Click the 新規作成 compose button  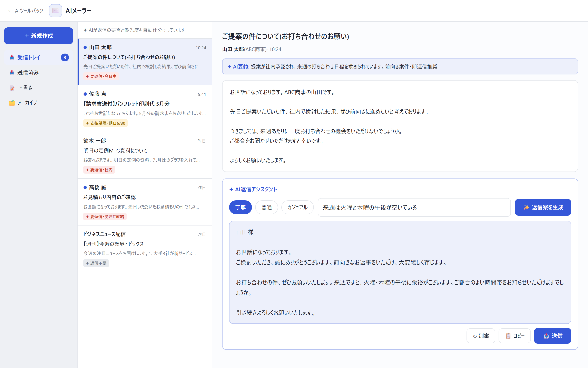pyautogui.click(x=39, y=36)
